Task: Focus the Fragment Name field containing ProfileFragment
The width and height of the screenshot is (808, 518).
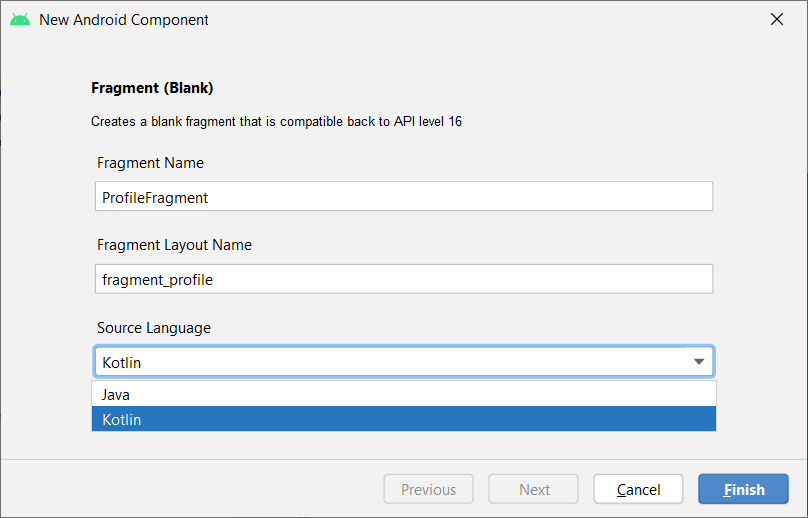Action: [404, 196]
